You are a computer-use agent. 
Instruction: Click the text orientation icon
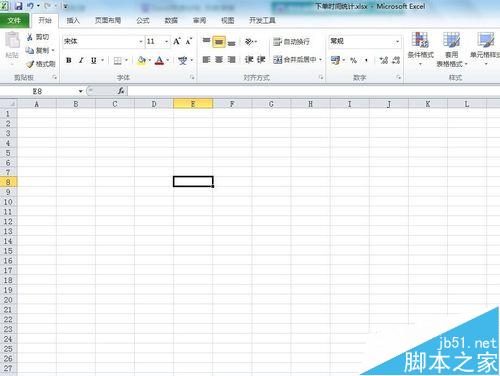pyautogui.click(x=249, y=41)
